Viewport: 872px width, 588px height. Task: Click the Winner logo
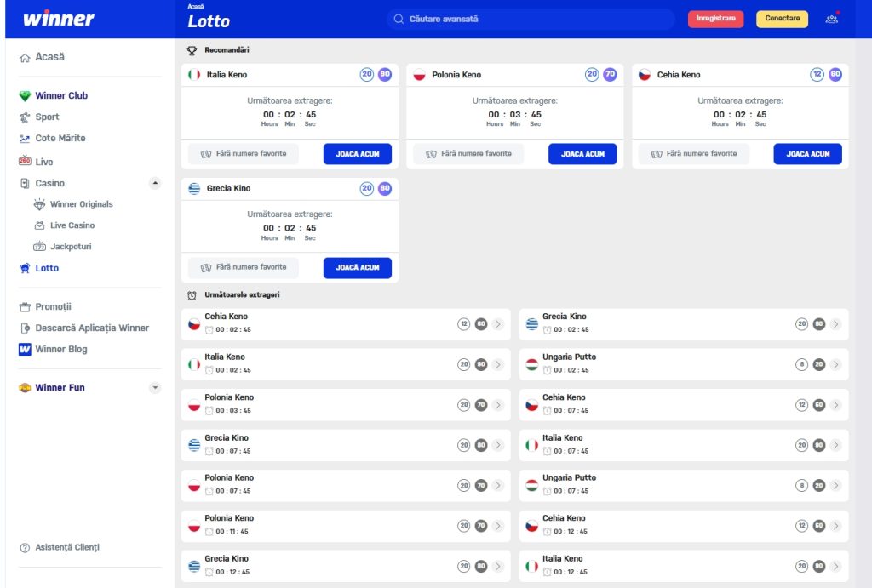[x=59, y=19]
